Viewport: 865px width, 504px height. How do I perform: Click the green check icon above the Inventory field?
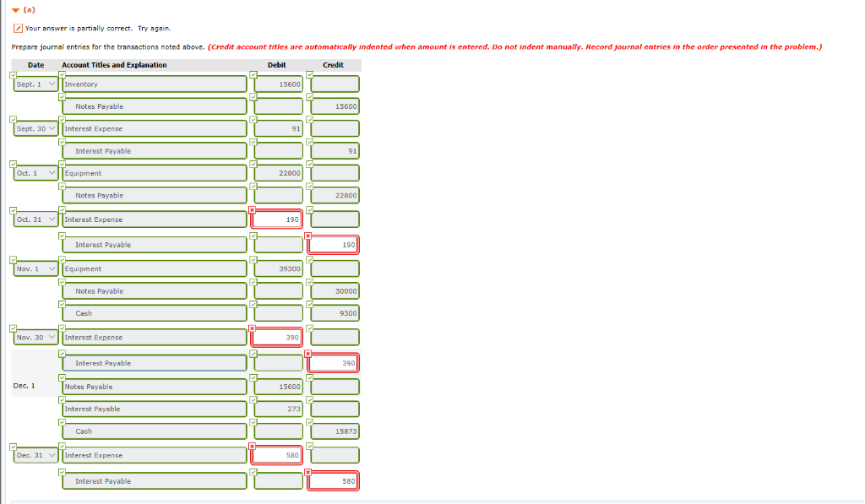click(x=62, y=76)
